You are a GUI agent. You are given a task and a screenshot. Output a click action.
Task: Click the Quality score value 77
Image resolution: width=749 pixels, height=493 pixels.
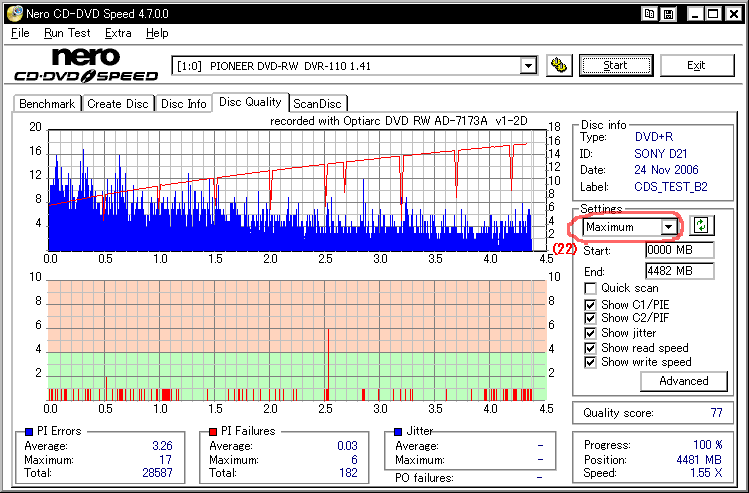(717, 413)
